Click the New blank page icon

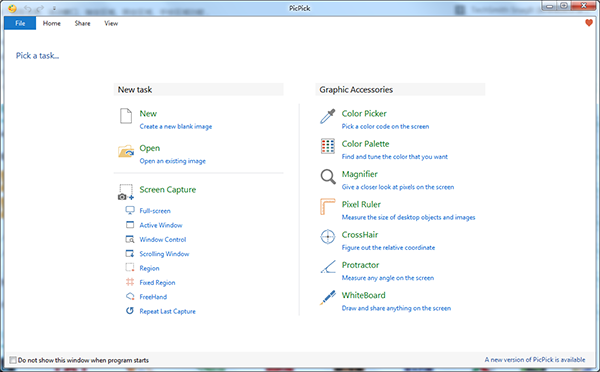pyautogui.click(x=126, y=116)
